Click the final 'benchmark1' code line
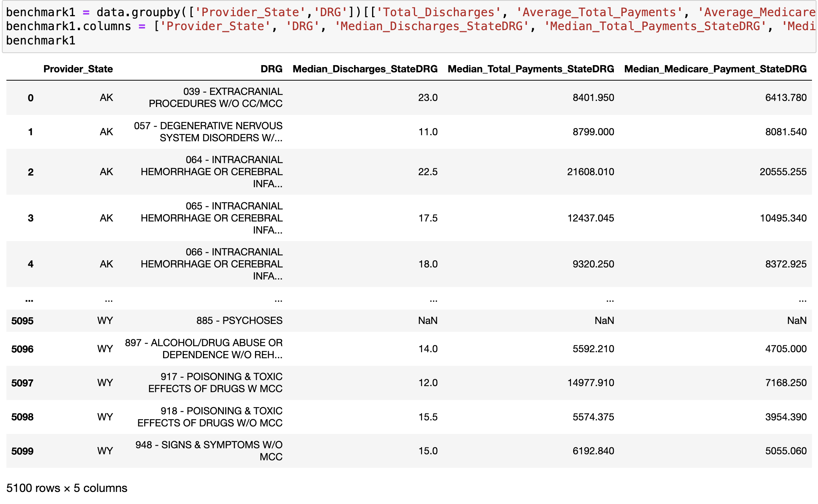Image resolution: width=818 pixels, height=504 pixels. click(x=41, y=40)
